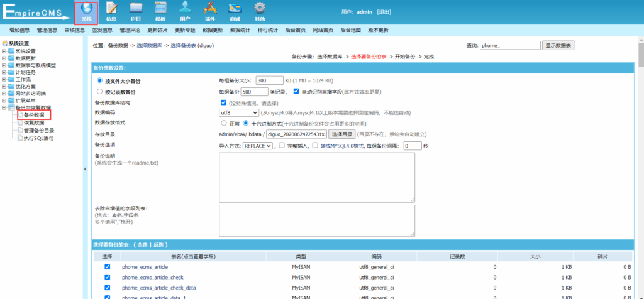Open 数据统计 in the menu bar
This screenshot has width=644, height=299.
240,30
